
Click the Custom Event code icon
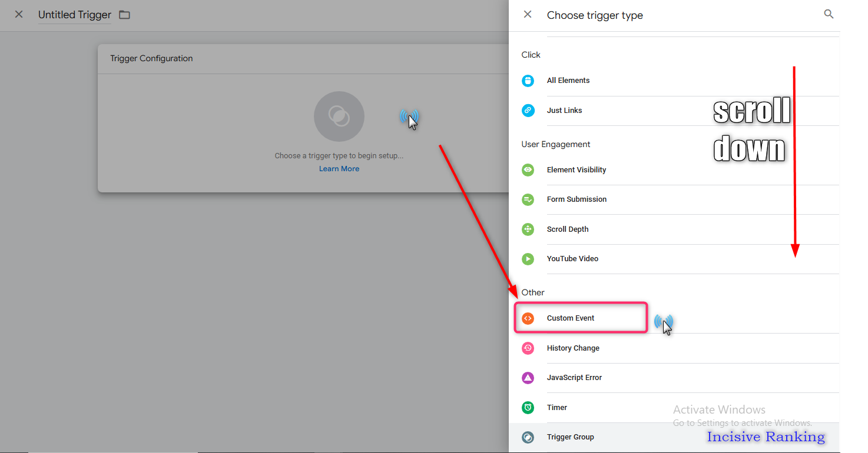point(528,318)
